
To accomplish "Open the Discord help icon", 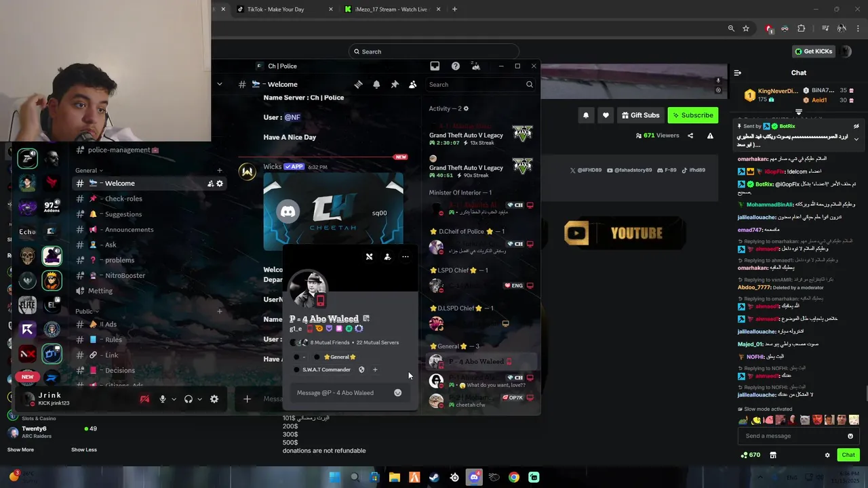I will (456, 66).
